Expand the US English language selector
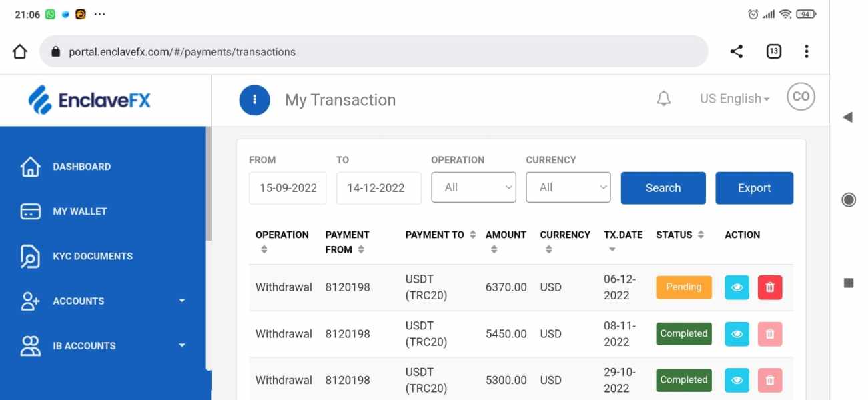This screenshot has height=400, width=868. click(x=734, y=99)
